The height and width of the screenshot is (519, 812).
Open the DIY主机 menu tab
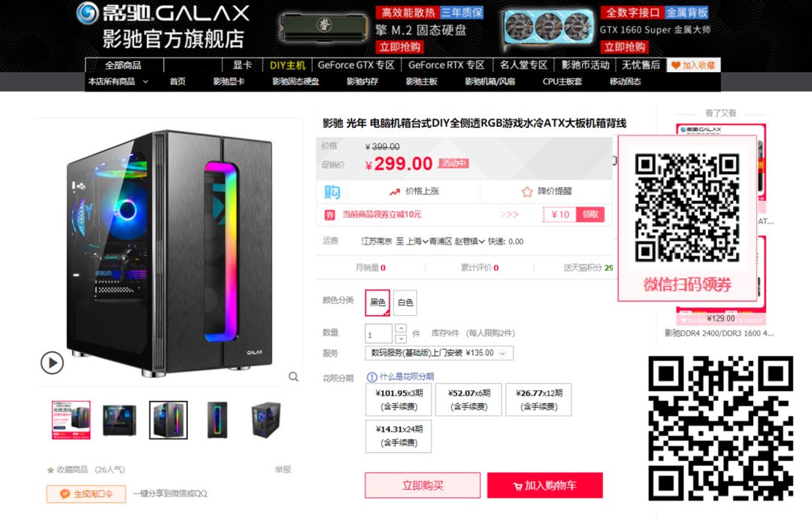287,65
